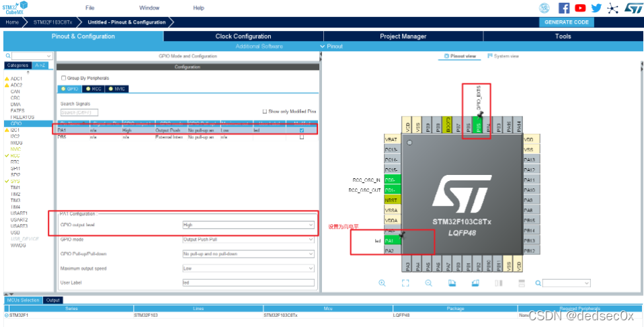Uncheck the Modified checkbox for PA1 row
This screenshot has width=644, height=327.
click(x=302, y=131)
